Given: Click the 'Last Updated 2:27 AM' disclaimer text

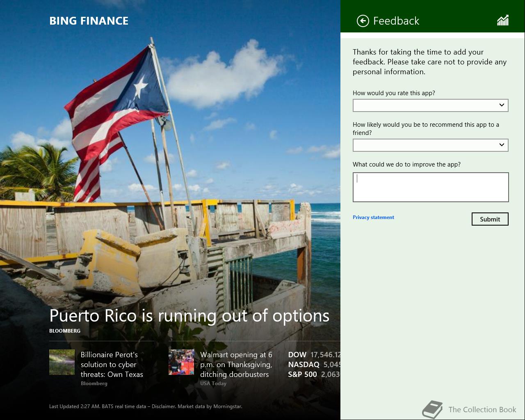Looking at the screenshot, I should [x=146, y=406].
